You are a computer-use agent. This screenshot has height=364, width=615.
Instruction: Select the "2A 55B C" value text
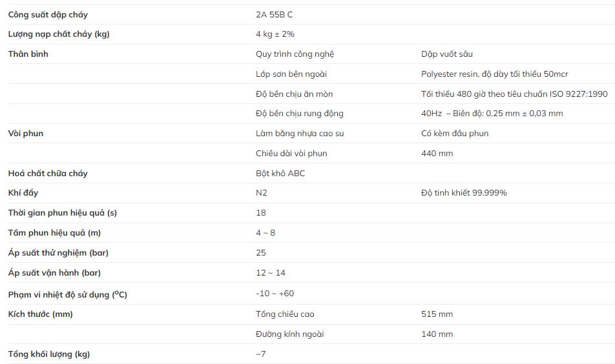(274, 14)
